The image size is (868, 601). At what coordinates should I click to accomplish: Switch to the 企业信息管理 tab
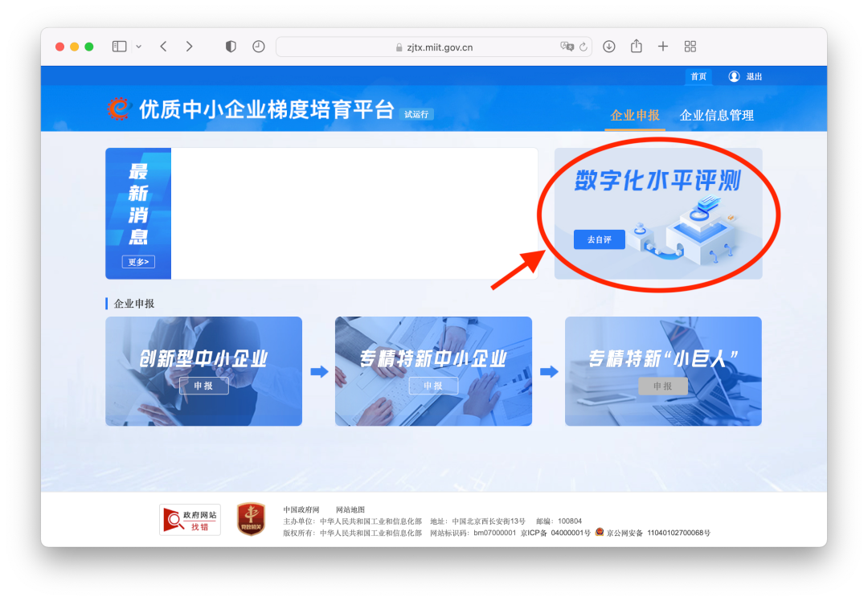pyautogui.click(x=718, y=115)
